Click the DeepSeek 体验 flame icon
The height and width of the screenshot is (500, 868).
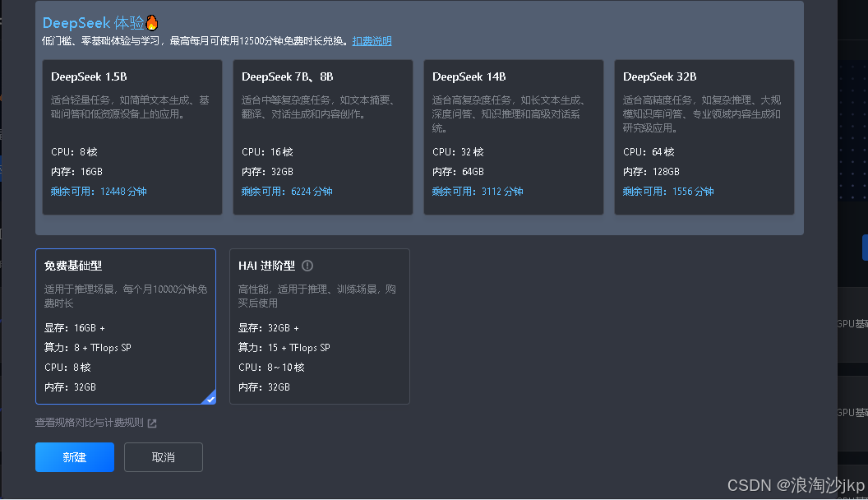[x=152, y=23]
